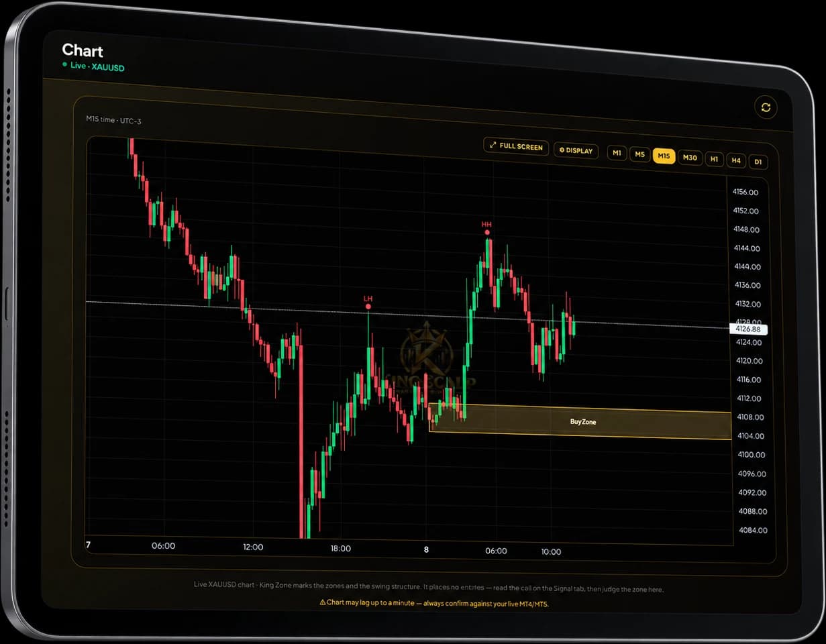Click the 4156.00 price axis label
Screen dimensions: 826x644
click(745, 192)
